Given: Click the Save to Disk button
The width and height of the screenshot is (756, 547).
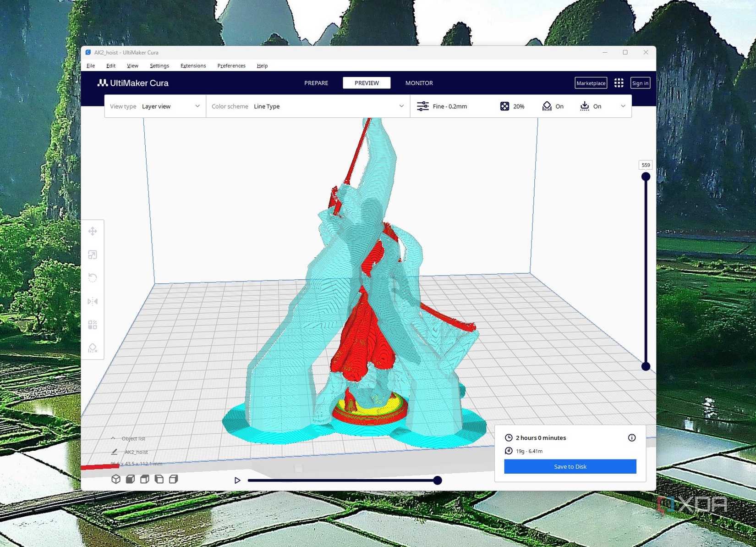Looking at the screenshot, I should [570, 466].
